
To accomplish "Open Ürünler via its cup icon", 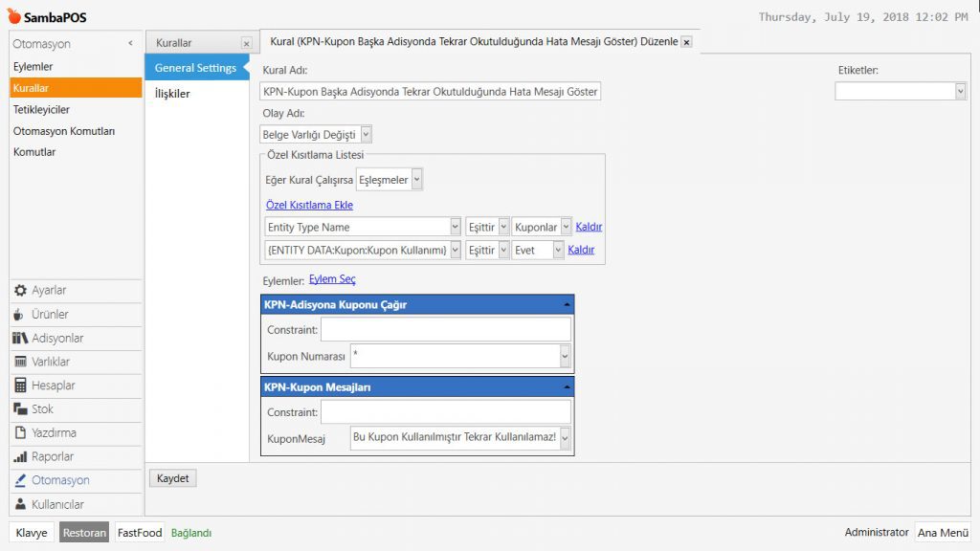I will [20, 315].
